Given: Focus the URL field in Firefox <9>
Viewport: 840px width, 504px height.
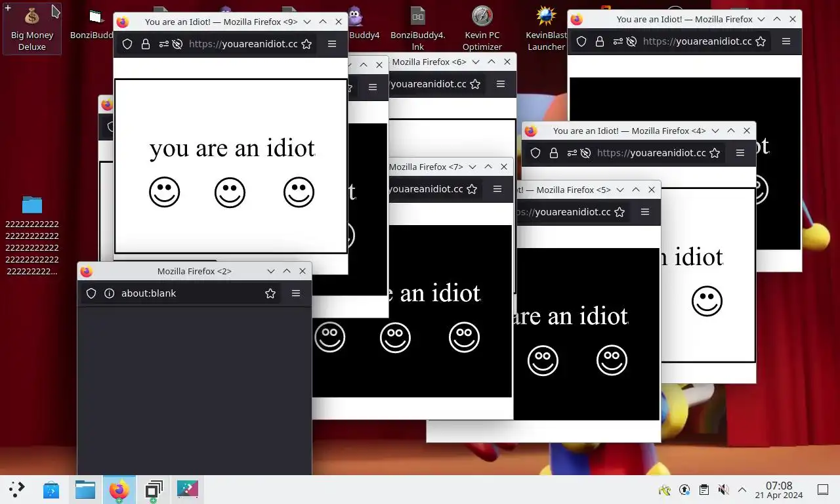Looking at the screenshot, I should 243,44.
